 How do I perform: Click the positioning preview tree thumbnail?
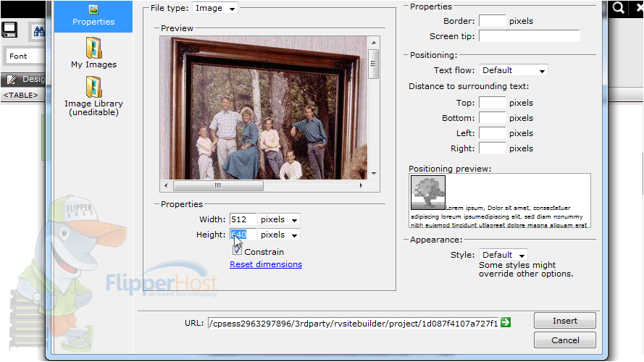click(428, 193)
